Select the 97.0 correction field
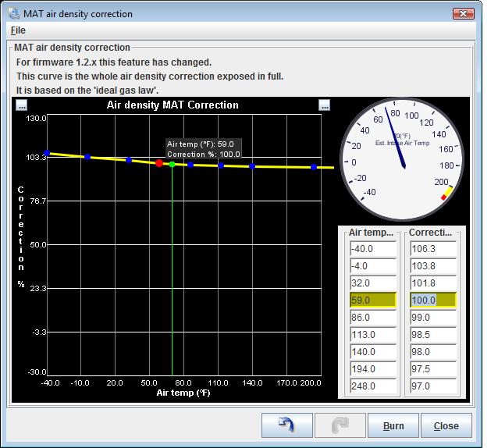Screen dimensions: 498x448 pyautogui.click(x=432, y=386)
